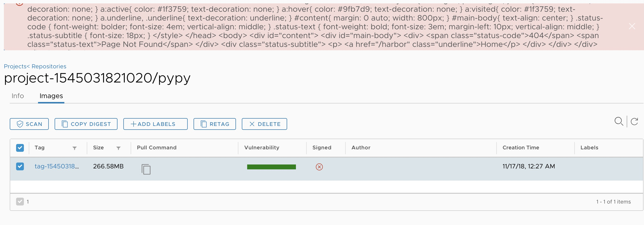Click the shield icon on the Scan button
Image resolution: width=644 pixels, height=225 pixels.
coord(20,124)
